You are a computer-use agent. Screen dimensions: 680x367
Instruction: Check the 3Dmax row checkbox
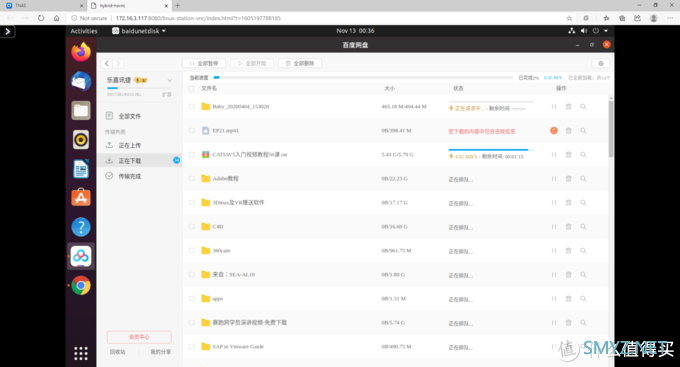point(191,203)
